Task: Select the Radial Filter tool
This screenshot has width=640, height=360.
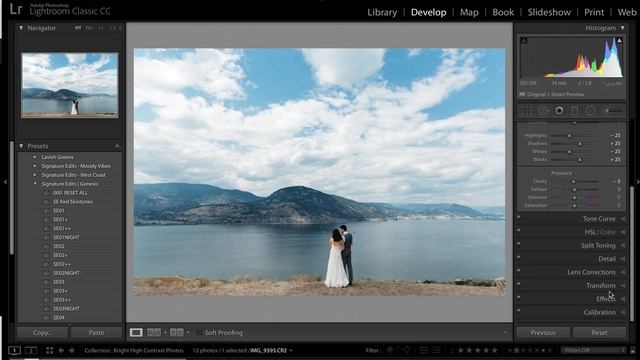Action: (590, 111)
